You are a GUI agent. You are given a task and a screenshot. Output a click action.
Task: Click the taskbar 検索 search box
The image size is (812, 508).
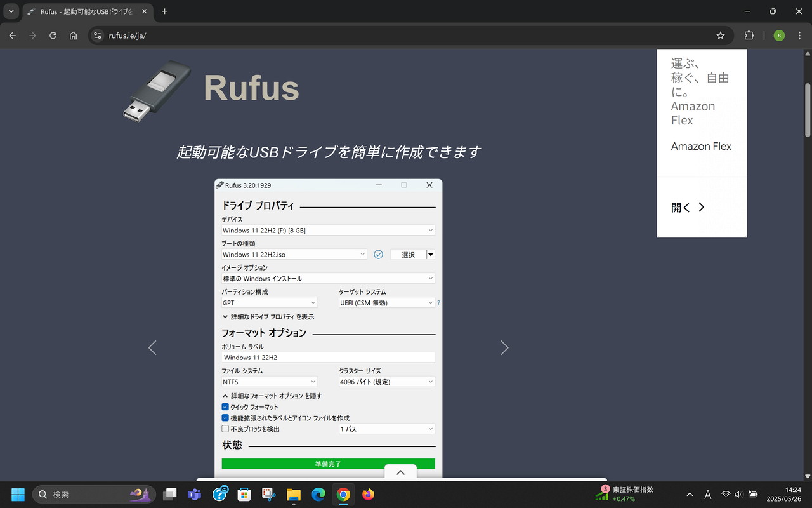pyautogui.click(x=94, y=494)
